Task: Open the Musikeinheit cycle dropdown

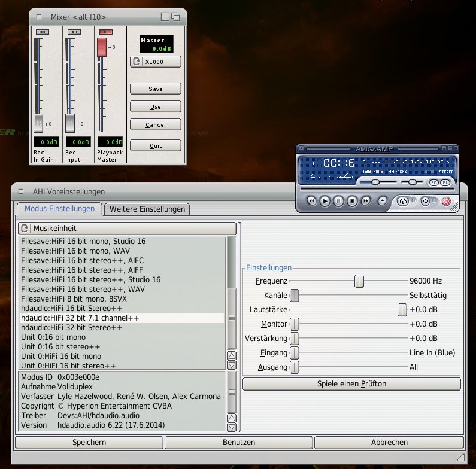Action: tap(127, 229)
